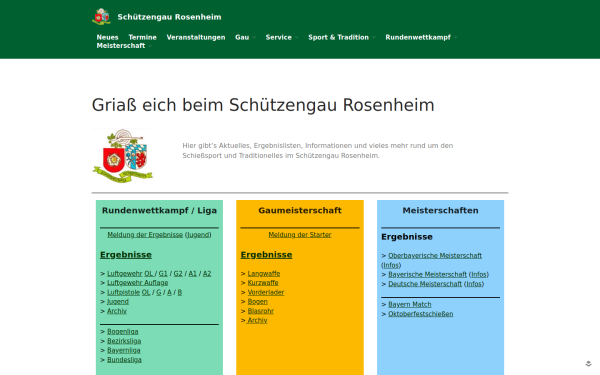Open the Rundenwettkampf menu item

[418, 37]
